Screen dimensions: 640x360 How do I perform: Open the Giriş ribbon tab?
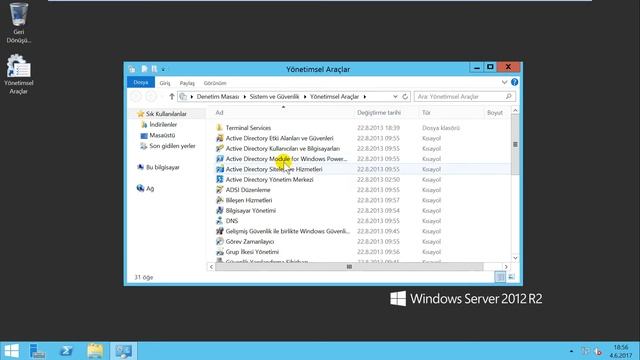[165, 83]
